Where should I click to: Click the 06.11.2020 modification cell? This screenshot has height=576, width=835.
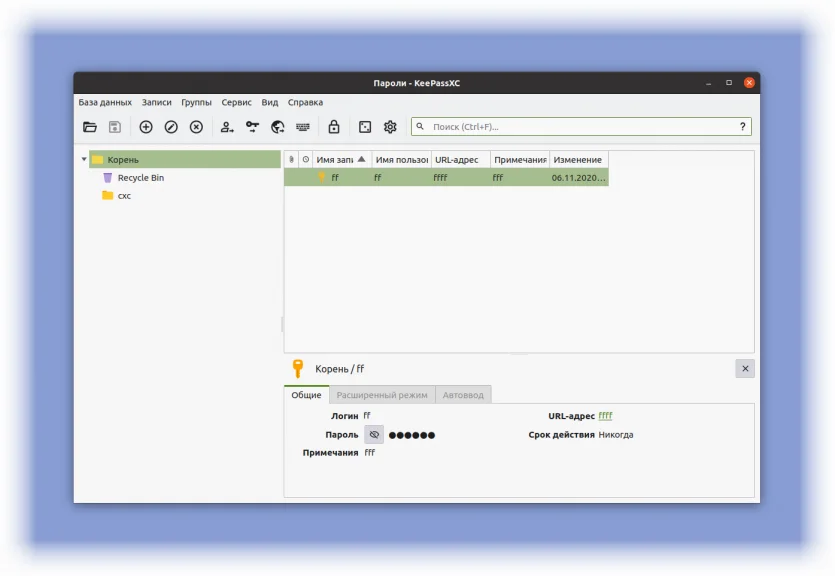pos(578,178)
